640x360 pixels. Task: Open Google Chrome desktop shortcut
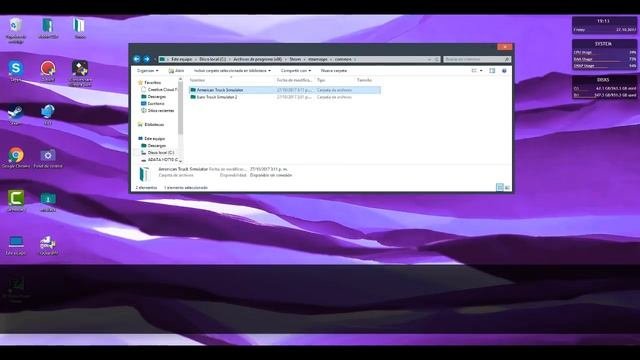coord(16,158)
